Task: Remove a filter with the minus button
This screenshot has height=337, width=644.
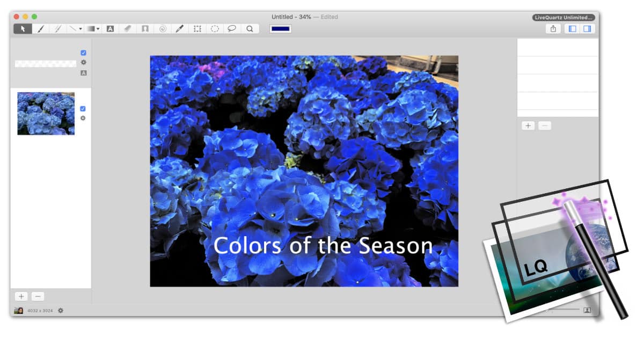Action: (x=544, y=126)
